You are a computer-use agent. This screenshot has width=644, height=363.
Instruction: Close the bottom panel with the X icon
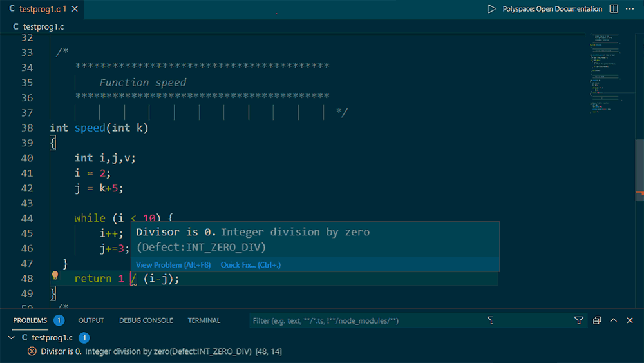click(630, 320)
